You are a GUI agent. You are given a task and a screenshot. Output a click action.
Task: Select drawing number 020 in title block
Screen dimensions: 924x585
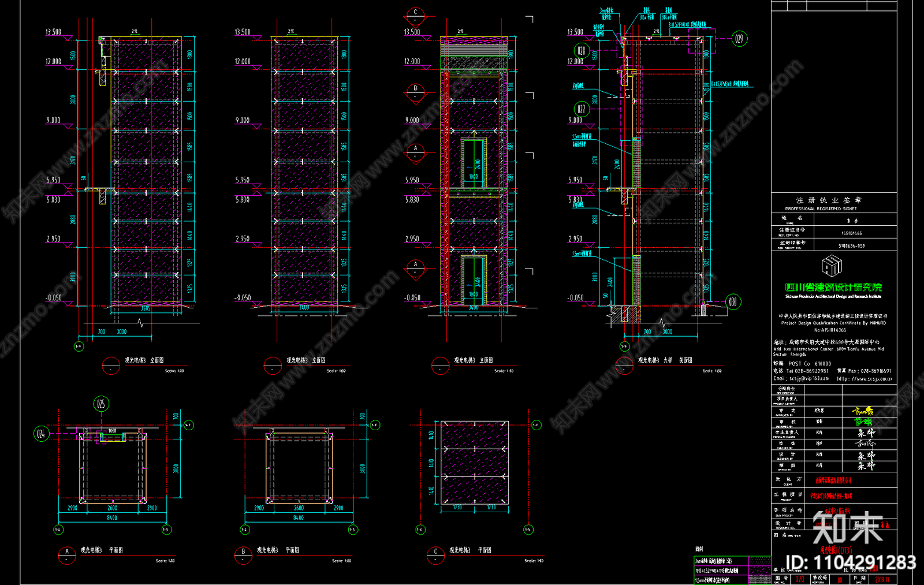click(x=800, y=579)
